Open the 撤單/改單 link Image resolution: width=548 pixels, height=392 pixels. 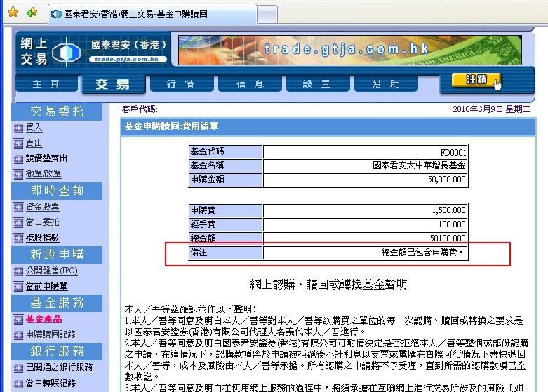(44, 174)
